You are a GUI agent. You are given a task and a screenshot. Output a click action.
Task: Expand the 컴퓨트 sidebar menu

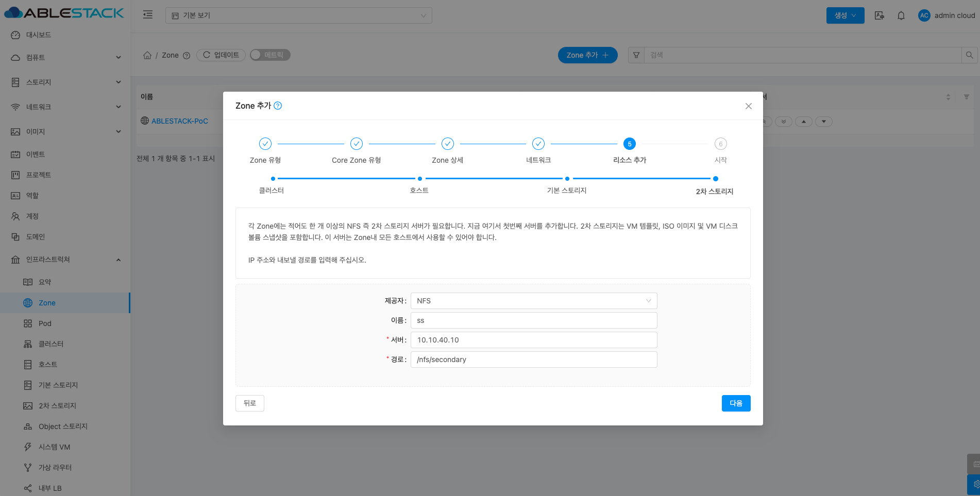(65, 58)
